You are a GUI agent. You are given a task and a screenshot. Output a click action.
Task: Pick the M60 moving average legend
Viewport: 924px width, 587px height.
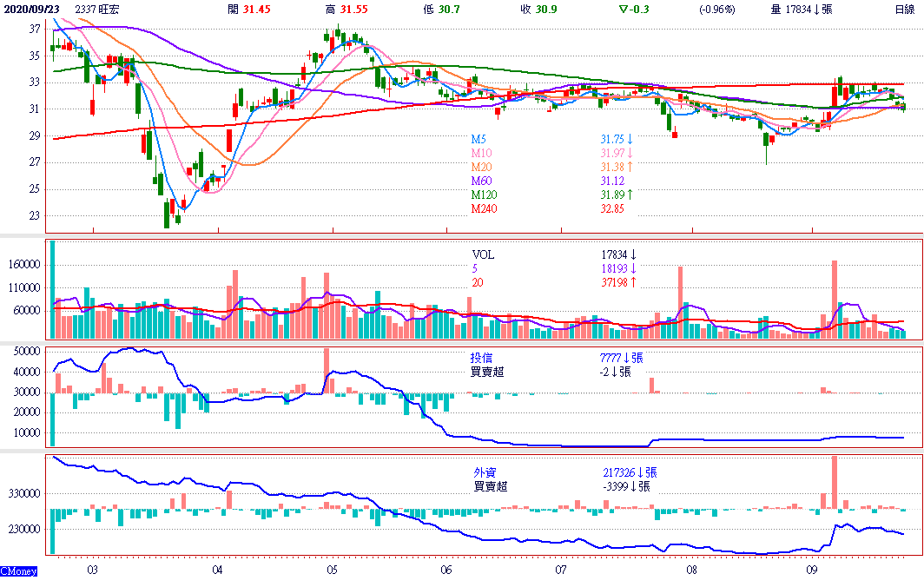click(481, 181)
